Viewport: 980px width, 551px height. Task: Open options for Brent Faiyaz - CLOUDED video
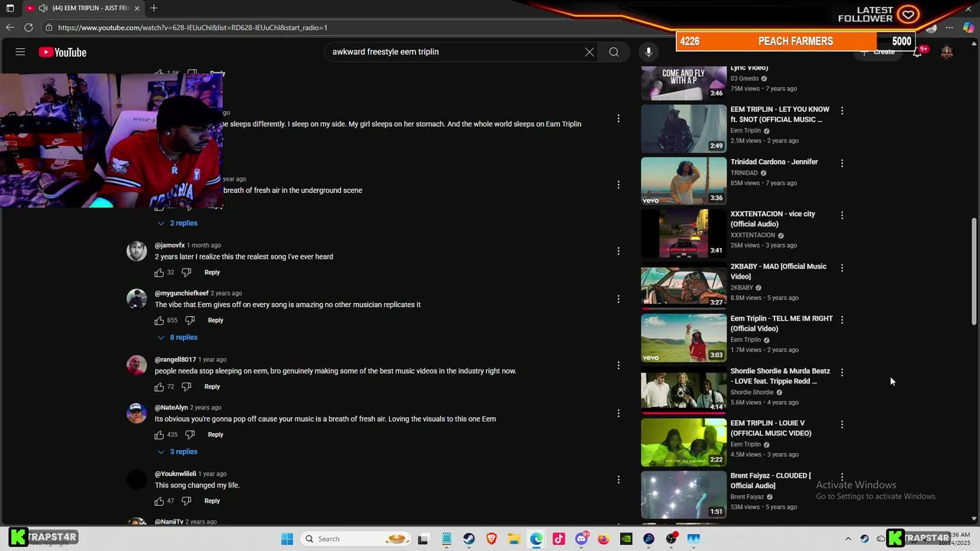tap(842, 477)
